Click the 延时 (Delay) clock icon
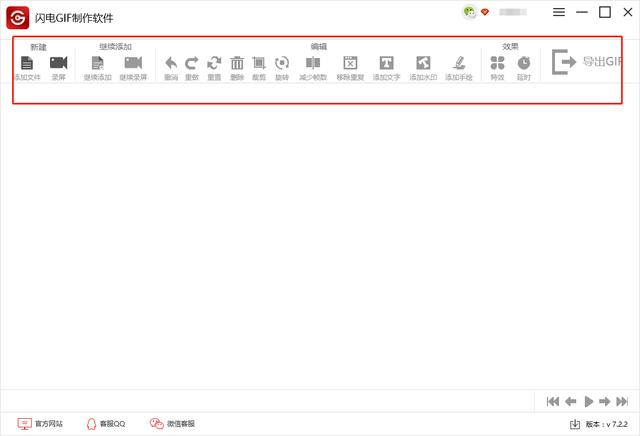Screen dimensions: 640x436 pyautogui.click(x=523, y=64)
